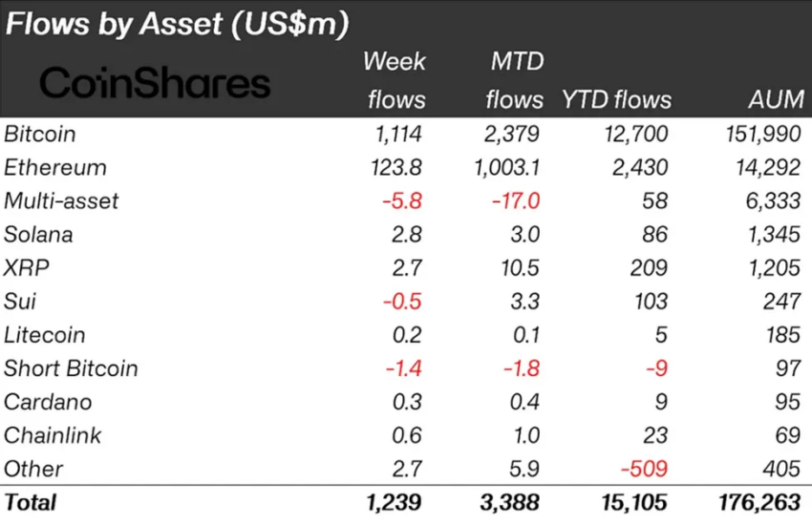Click the 'YTD flows' column header
Screen dimensions: 812x525
(x=616, y=99)
